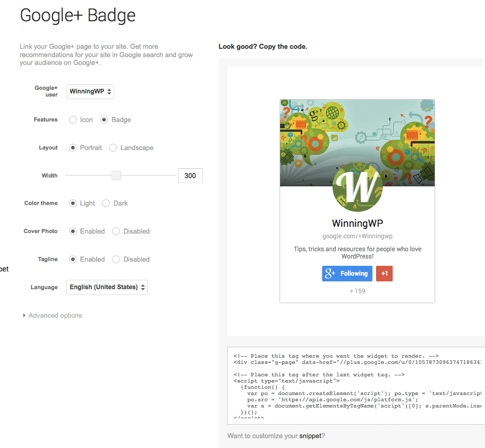This screenshot has width=485, height=448.
Task: Select the Icon feature radio button
Action: [73, 120]
